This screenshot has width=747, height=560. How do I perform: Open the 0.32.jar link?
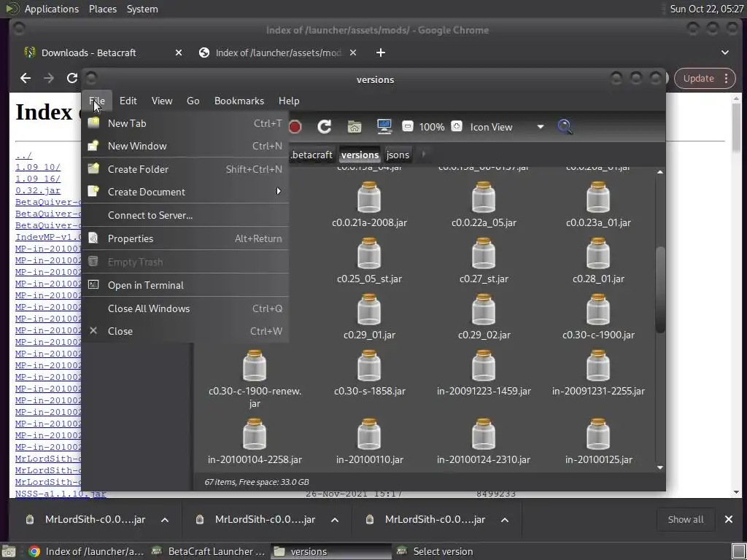[x=38, y=190]
